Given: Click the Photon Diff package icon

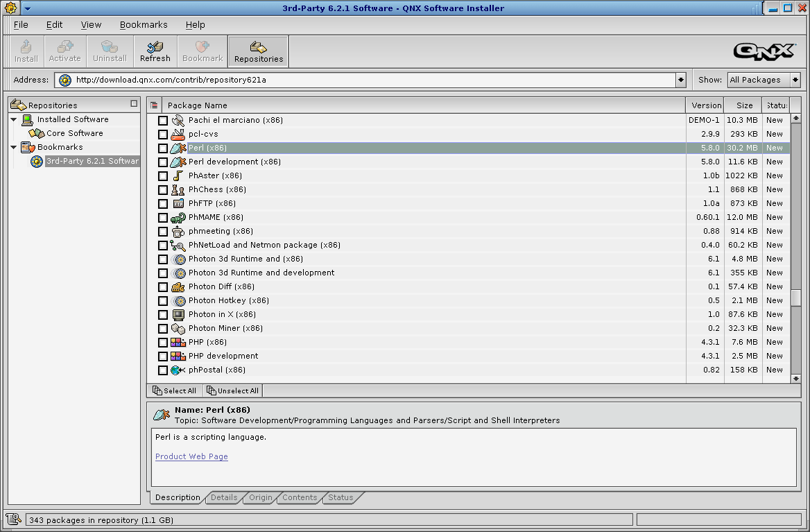Looking at the screenshot, I should 178,286.
